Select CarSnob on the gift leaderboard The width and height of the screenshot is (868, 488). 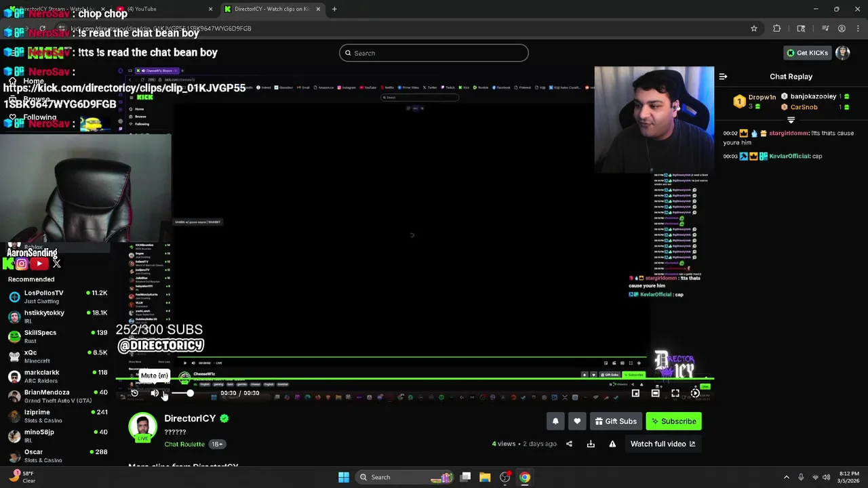click(804, 107)
